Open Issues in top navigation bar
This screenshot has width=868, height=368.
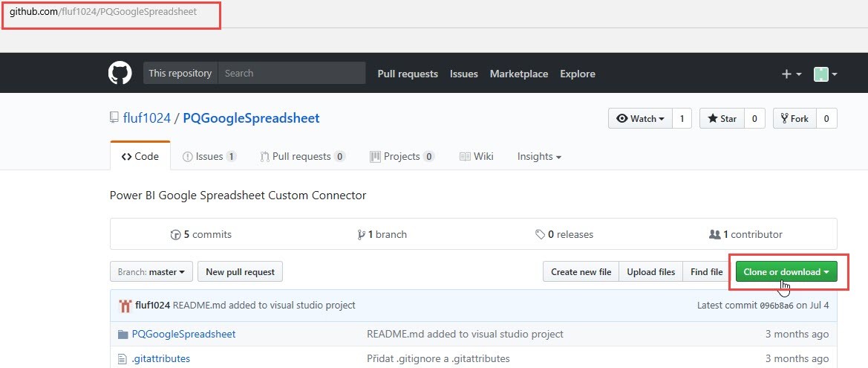click(464, 74)
